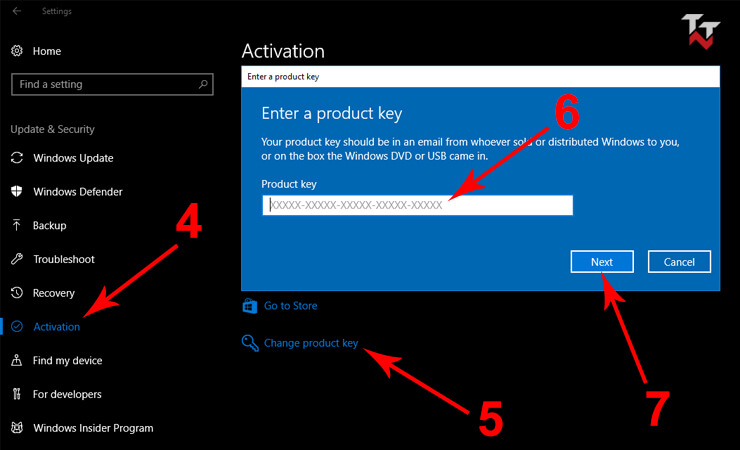Open the Activation settings page

(x=57, y=326)
